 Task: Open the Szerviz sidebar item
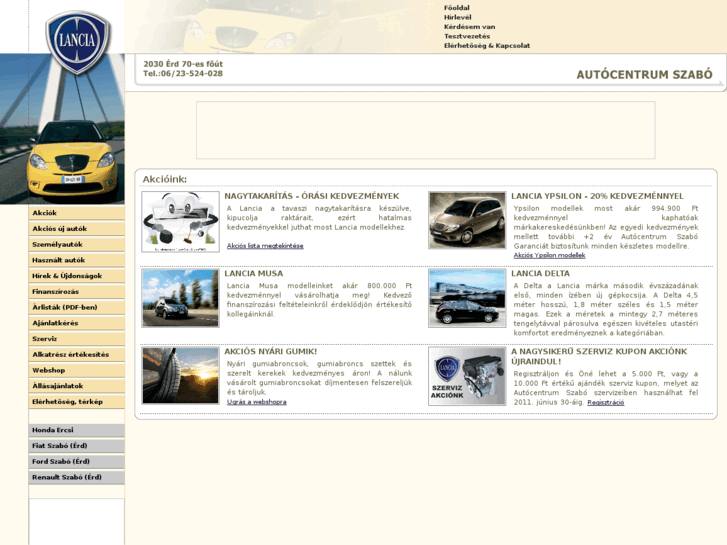(x=77, y=339)
